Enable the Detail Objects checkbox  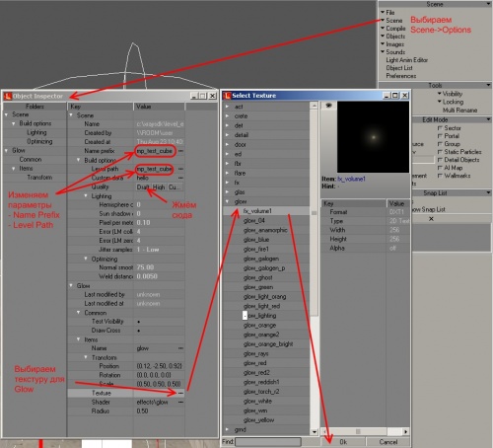[x=440, y=160]
